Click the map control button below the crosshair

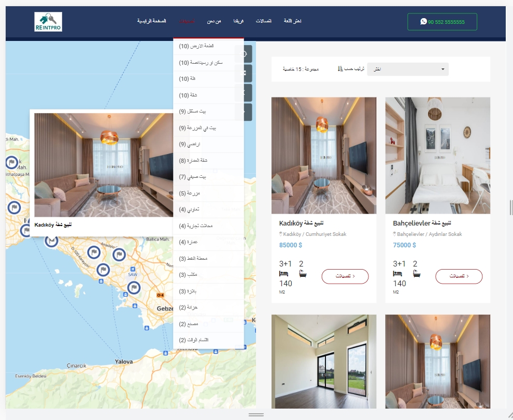tap(244, 73)
